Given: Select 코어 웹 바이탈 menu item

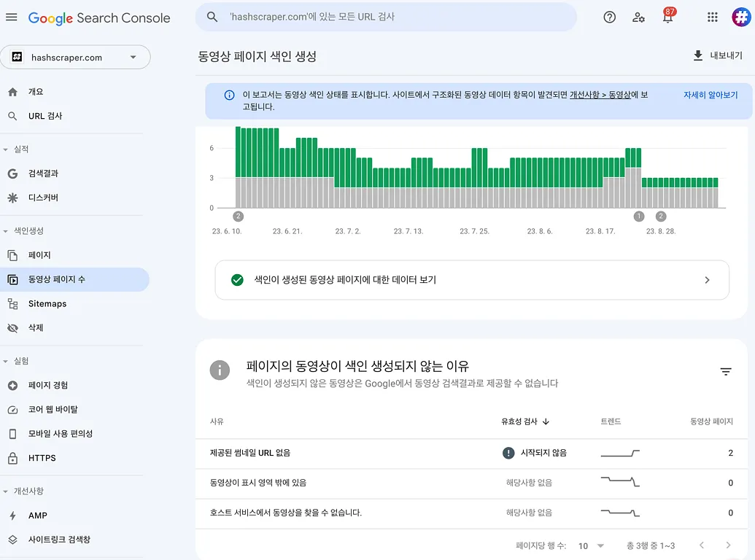Looking at the screenshot, I should click(53, 410).
